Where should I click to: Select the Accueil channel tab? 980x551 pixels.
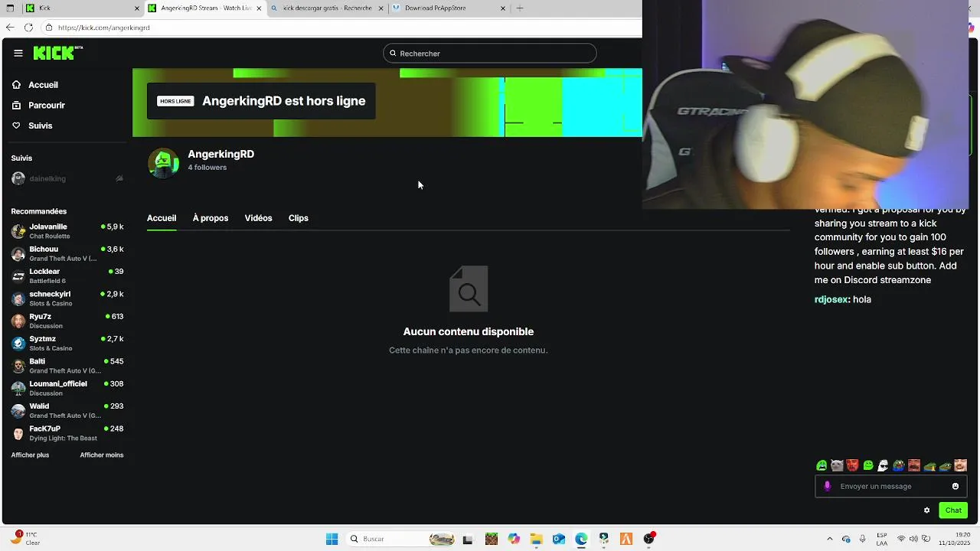tap(162, 218)
